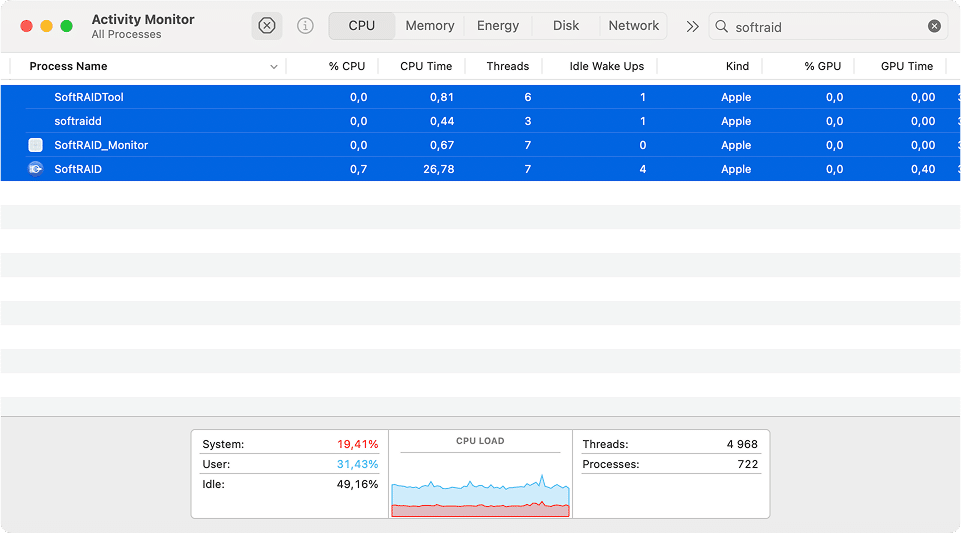961x533 pixels.
Task: Click in the softraid search field
Action: pos(827,26)
